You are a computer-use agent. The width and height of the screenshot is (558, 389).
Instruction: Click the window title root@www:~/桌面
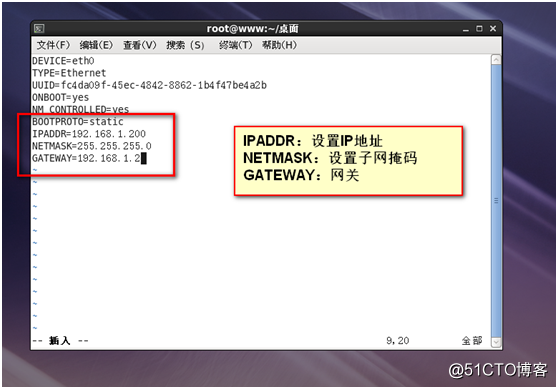click(x=253, y=28)
